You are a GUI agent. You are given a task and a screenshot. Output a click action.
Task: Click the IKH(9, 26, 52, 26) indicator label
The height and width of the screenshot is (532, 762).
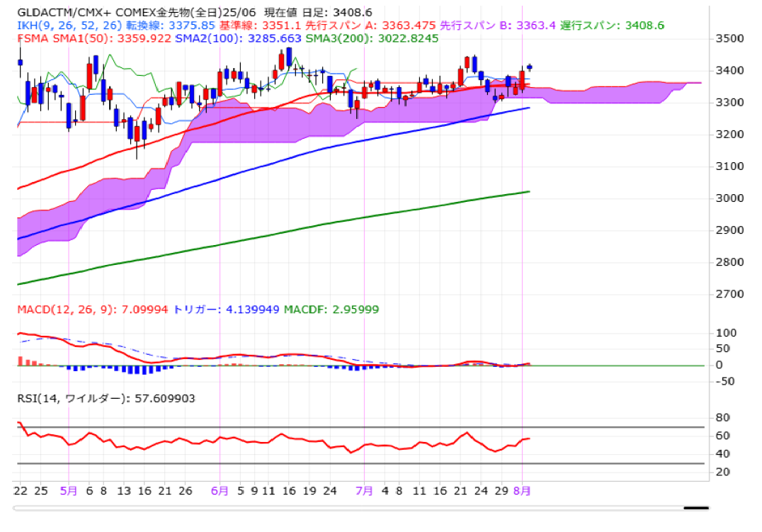69,26
